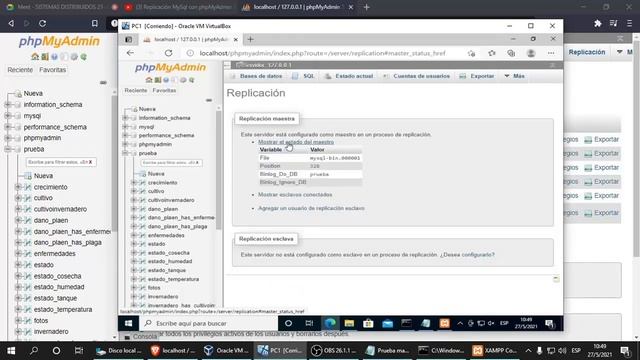The width and height of the screenshot is (640, 360).
Task: Close the localhost tab in host Brave browser
Action: (351, 7)
